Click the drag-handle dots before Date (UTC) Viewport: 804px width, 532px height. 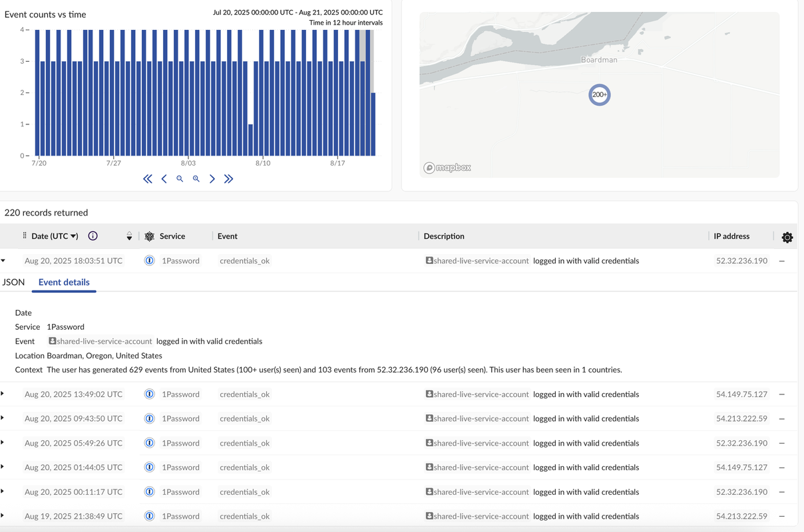(25, 236)
